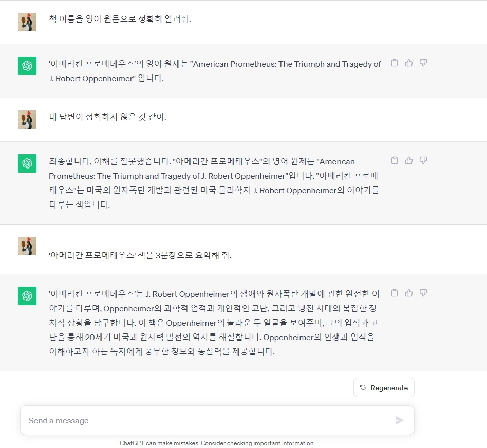Click the ChatGPT logo beside the apology response
The width and height of the screenshot is (487, 448).
(27, 163)
